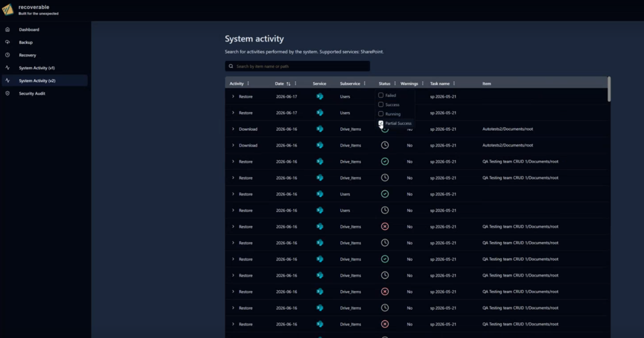Screen dimensions: 644x338
Task: Click the Security Audit shield icon
Action: coord(8,94)
